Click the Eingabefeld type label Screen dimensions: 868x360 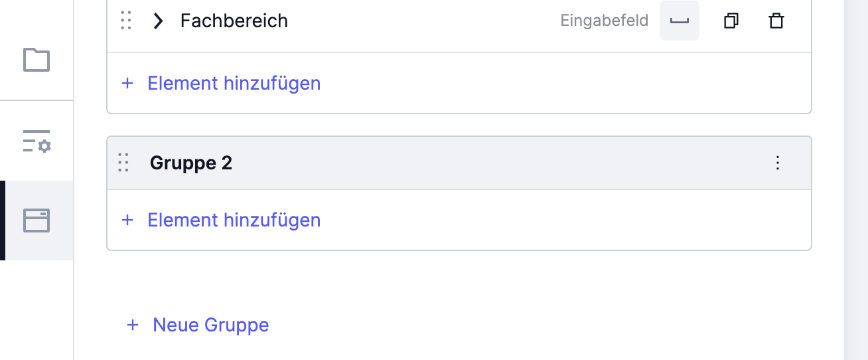pyautogui.click(x=604, y=21)
